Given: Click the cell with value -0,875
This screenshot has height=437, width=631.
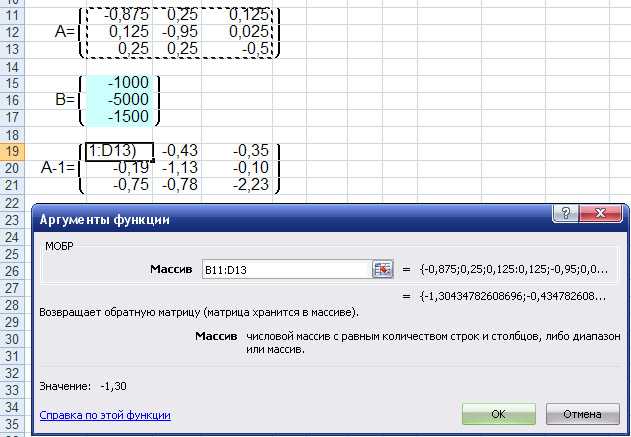Looking at the screenshot, I should coord(120,15).
